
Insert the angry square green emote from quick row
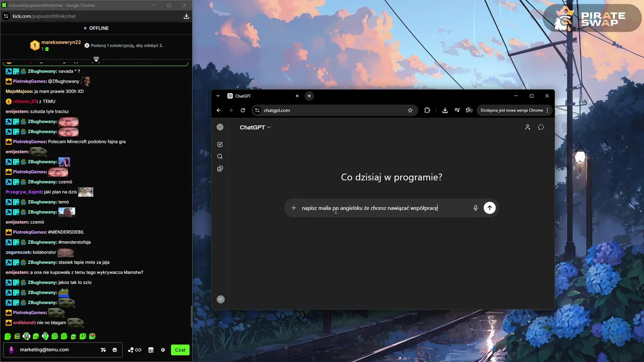click(17, 336)
